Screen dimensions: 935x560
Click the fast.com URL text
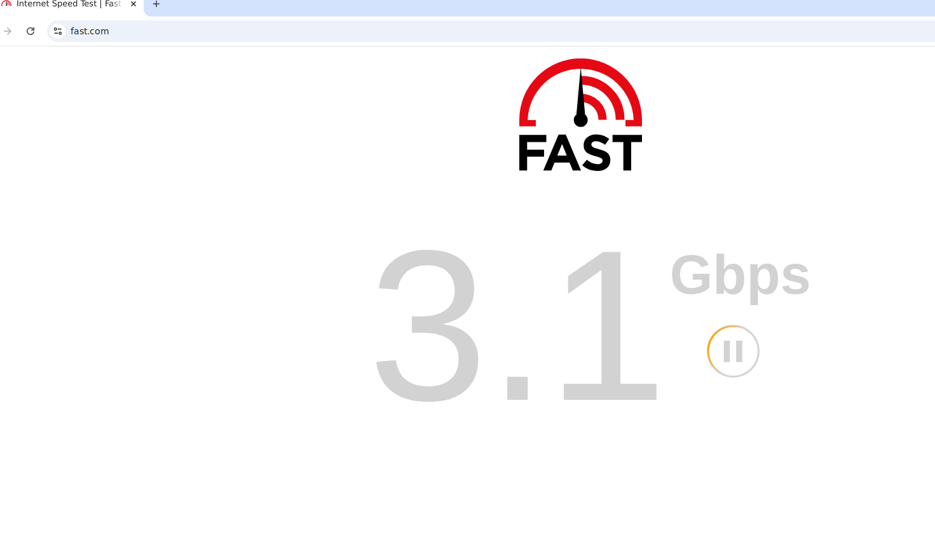coord(90,31)
